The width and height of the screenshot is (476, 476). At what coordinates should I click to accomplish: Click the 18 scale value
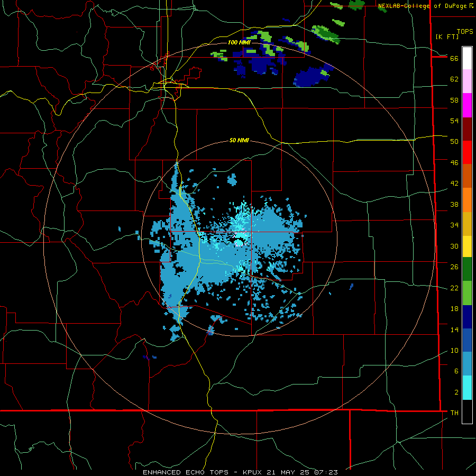click(454, 309)
